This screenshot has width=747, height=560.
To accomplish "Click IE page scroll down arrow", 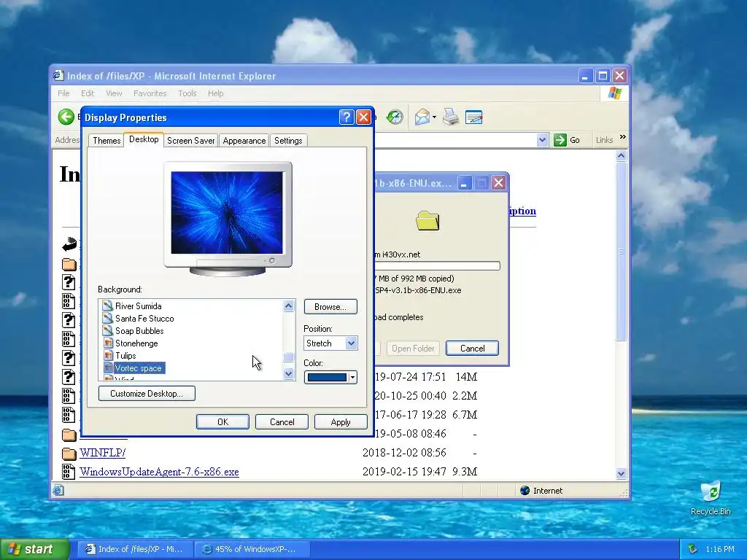I will click(x=621, y=473).
